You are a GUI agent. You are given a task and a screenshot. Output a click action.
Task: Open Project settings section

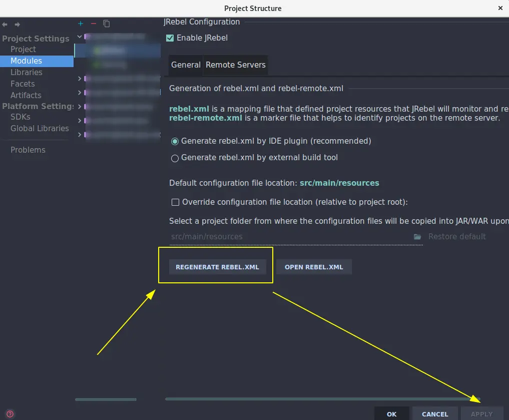coord(23,50)
